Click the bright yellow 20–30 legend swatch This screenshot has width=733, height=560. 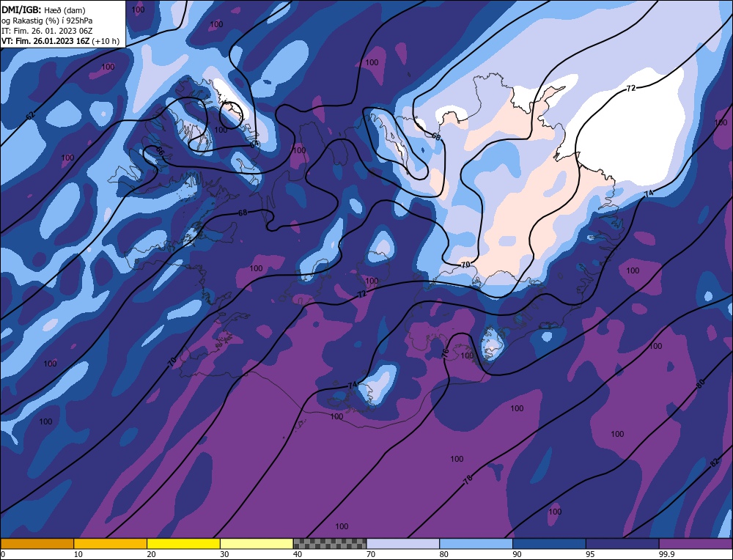(183, 544)
